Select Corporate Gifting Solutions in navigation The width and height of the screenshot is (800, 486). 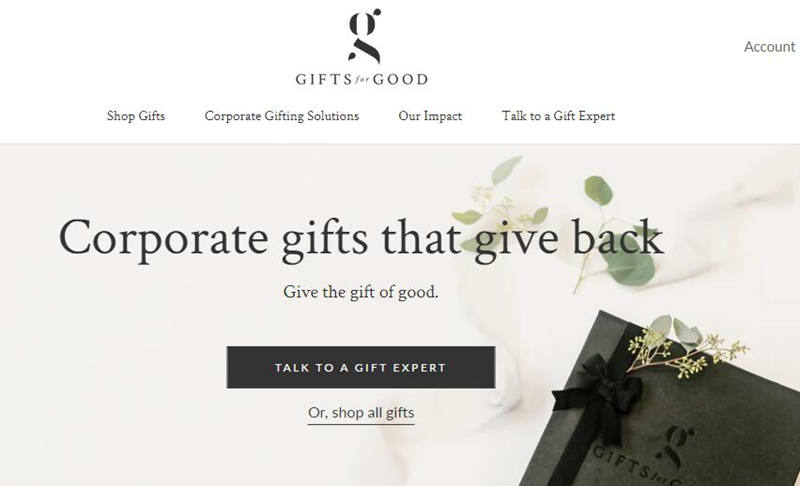[282, 116]
